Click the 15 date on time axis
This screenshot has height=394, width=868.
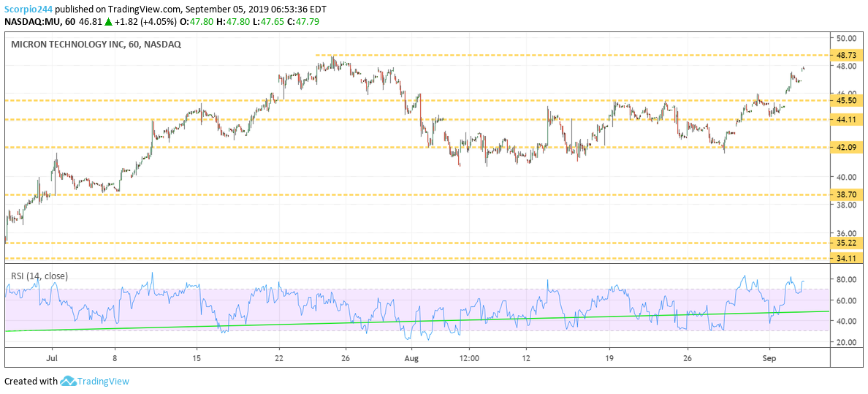tap(197, 358)
